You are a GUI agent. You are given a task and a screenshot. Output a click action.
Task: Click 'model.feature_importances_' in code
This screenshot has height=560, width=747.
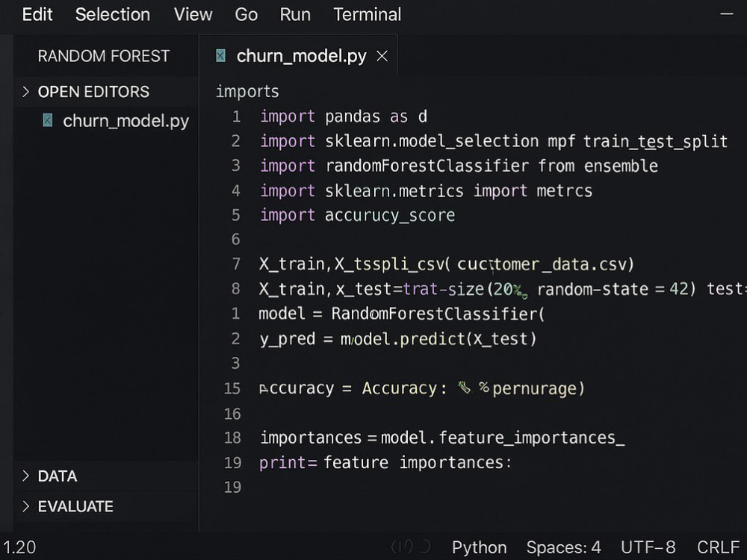coord(503,438)
